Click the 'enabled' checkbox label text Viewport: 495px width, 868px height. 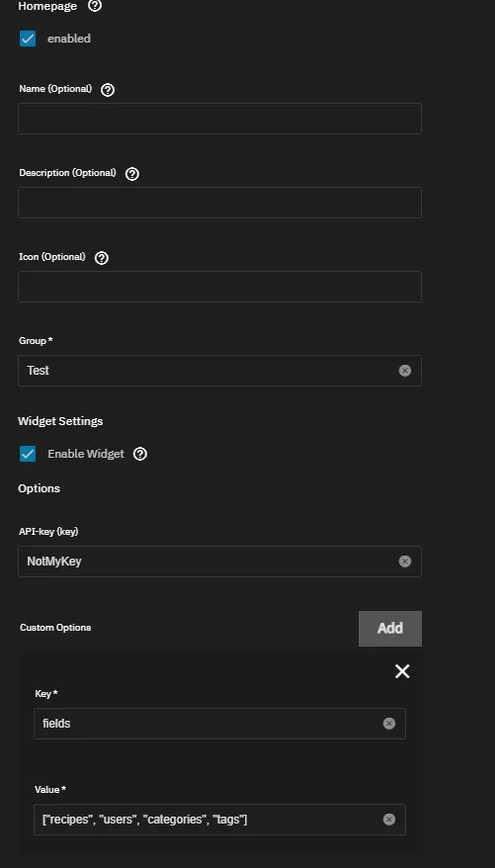[69, 39]
